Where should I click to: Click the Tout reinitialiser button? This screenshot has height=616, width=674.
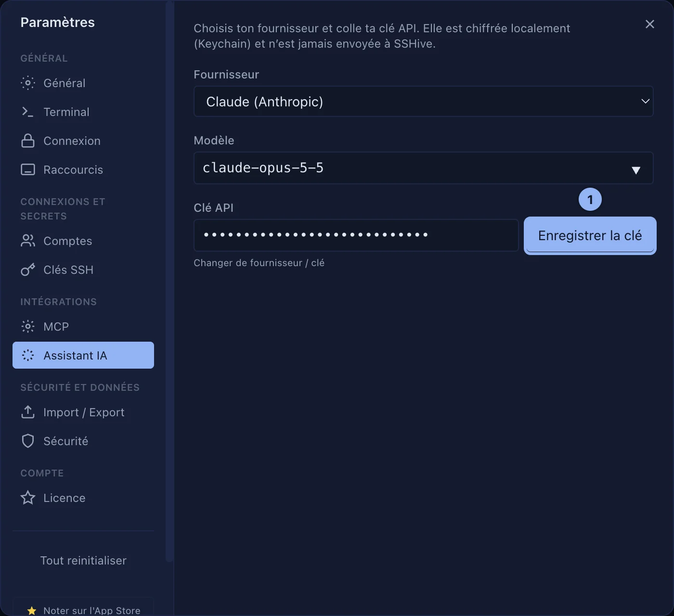(x=83, y=561)
